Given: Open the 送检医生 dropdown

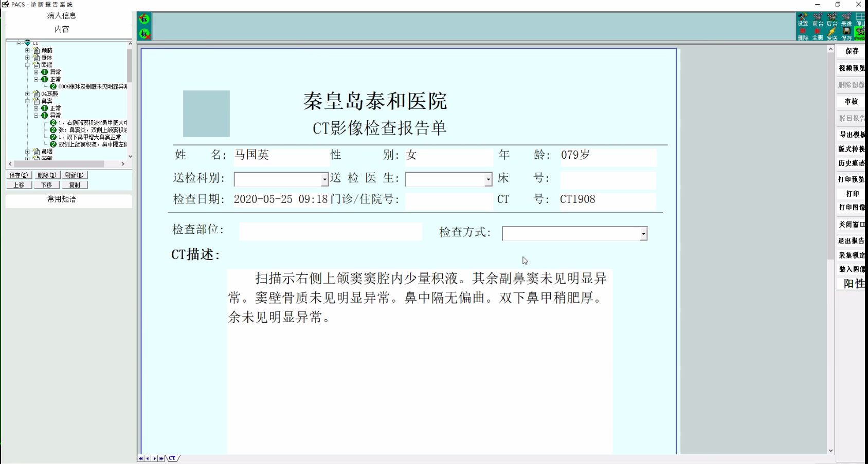Looking at the screenshot, I should (488, 179).
